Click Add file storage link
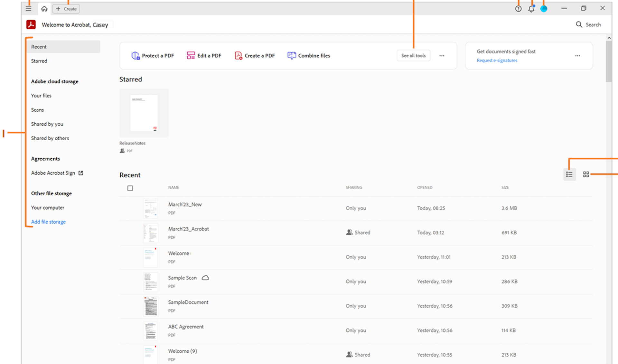 (48, 222)
